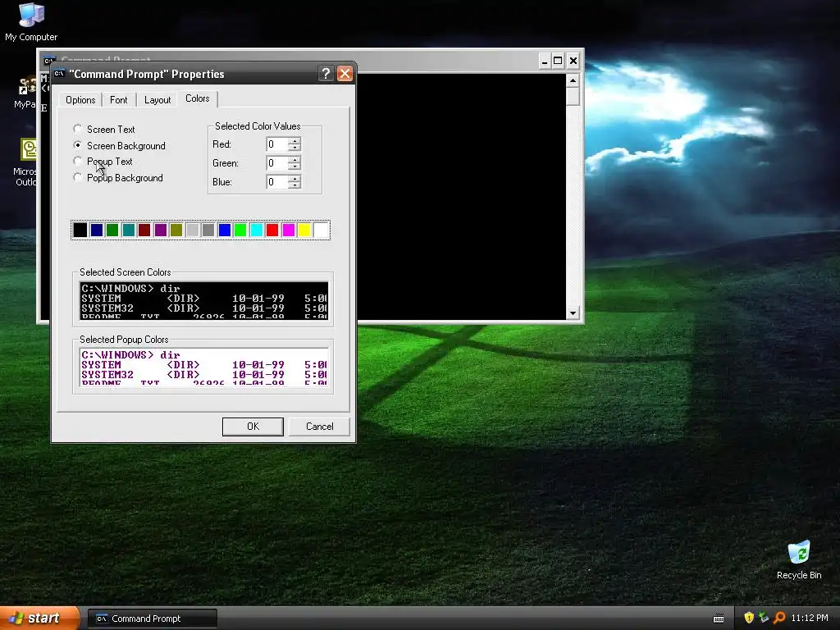Select the Screen Text radio button
Image resolution: width=840 pixels, height=630 pixels.
tap(78, 129)
